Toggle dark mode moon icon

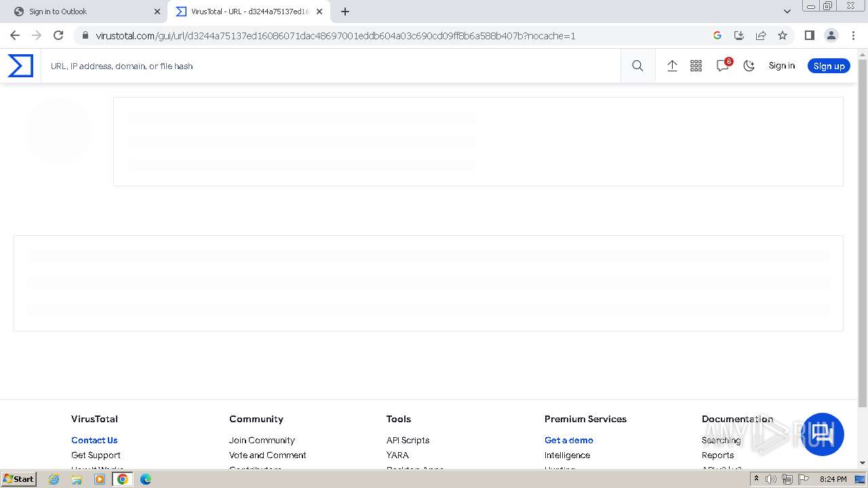pyautogui.click(x=749, y=66)
